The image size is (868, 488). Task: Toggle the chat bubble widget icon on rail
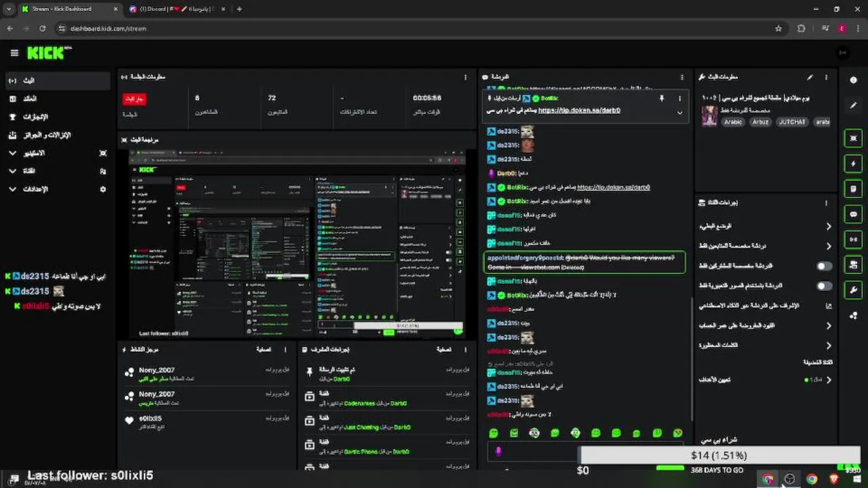point(853,214)
